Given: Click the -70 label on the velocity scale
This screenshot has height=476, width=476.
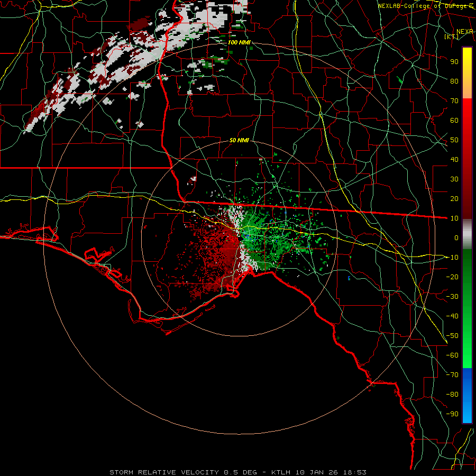Looking at the screenshot, I should 452,375.
